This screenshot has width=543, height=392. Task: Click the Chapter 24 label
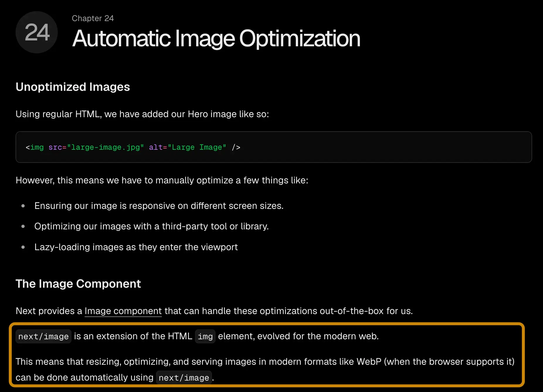(93, 18)
